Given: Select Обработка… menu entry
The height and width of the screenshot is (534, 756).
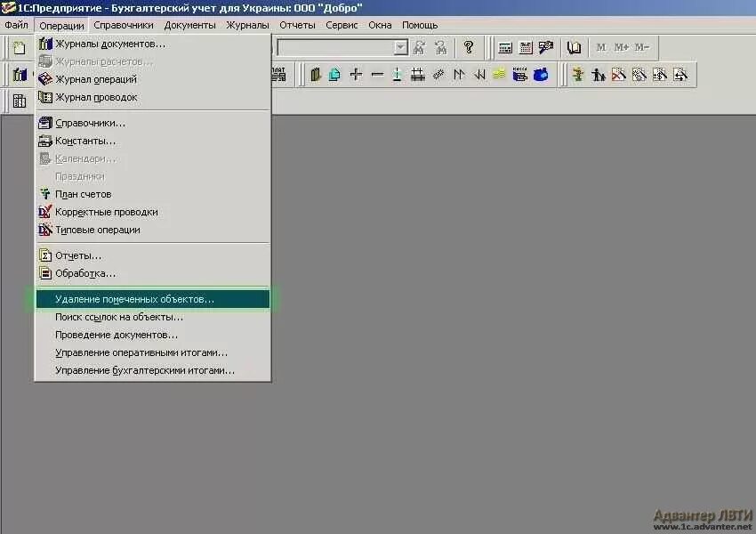Looking at the screenshot, I should pos(152,273).
